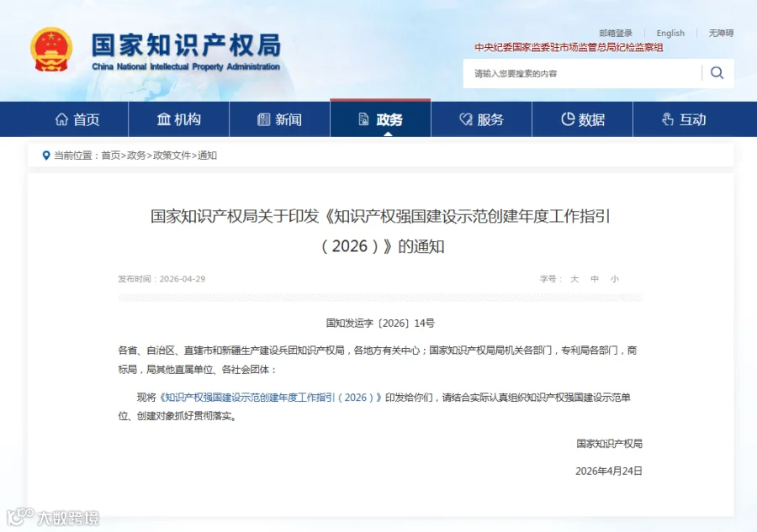The width and height of the screenshot is (757, 532).
Task: Open the 数据 navigation tab
Action: (x=583, y=119)
